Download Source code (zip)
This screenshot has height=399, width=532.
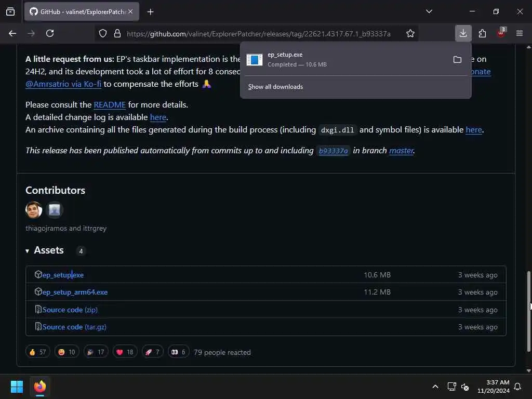click(x=70, y=310)
